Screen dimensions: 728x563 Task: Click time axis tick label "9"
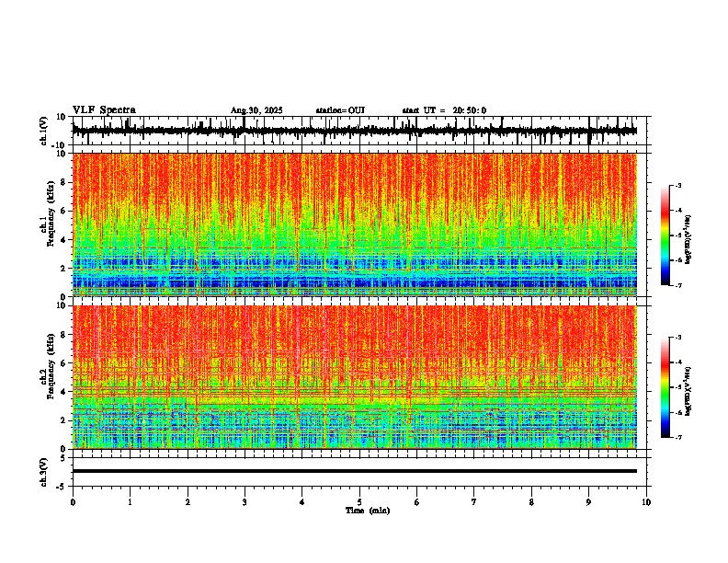588,502
